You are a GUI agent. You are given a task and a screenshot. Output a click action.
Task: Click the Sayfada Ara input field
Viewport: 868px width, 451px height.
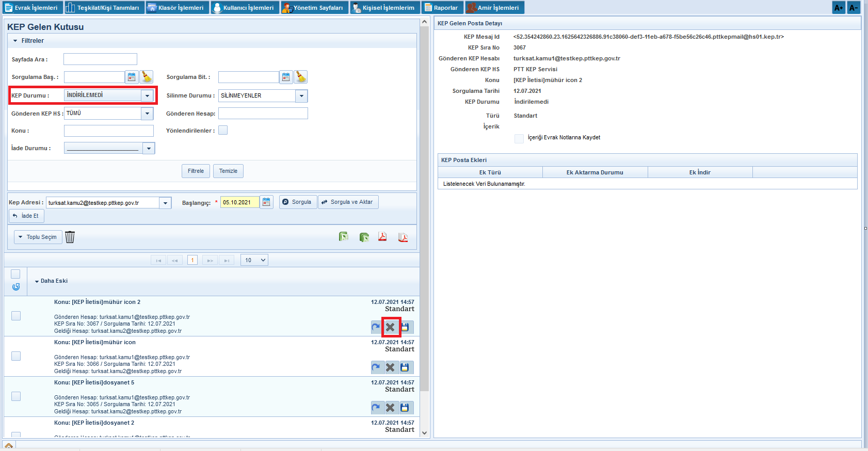[x=100, y=59]
